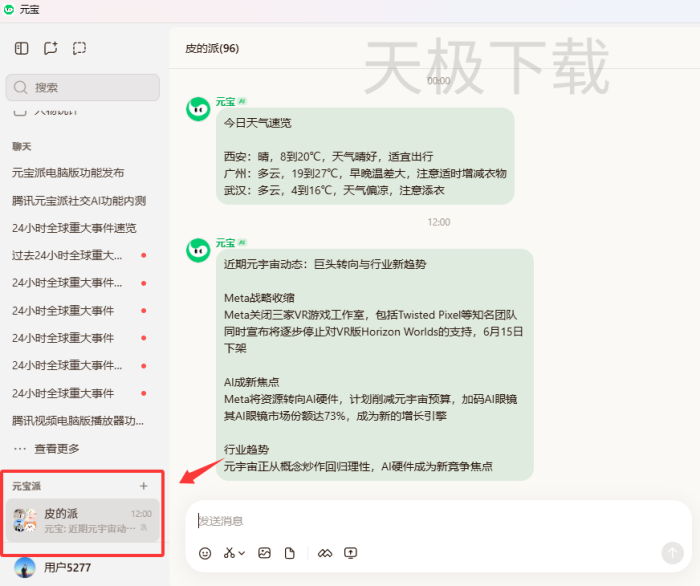Click the 皮的派 group avatar thumbnail

tap(25, 520)
